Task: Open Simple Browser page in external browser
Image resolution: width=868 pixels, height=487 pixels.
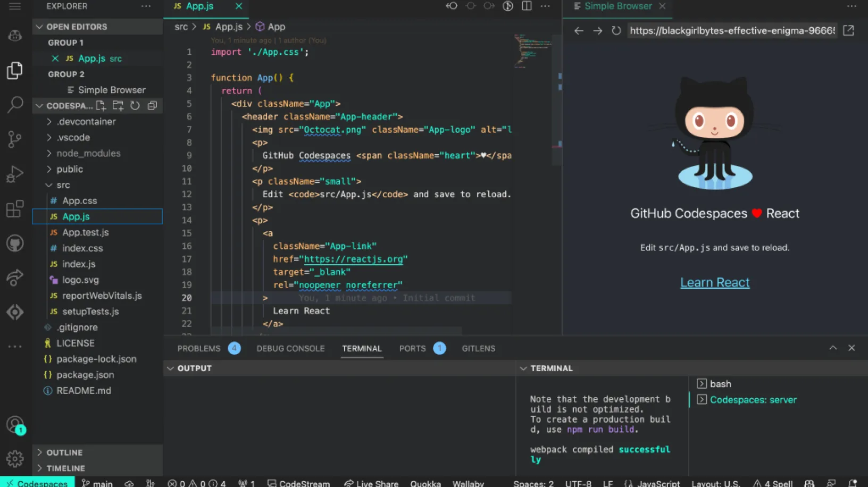Action: point(849,31)
